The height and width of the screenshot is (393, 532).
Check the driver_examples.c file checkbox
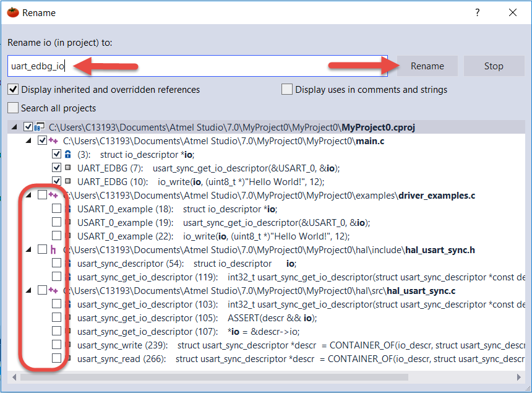tap(41, 195)
